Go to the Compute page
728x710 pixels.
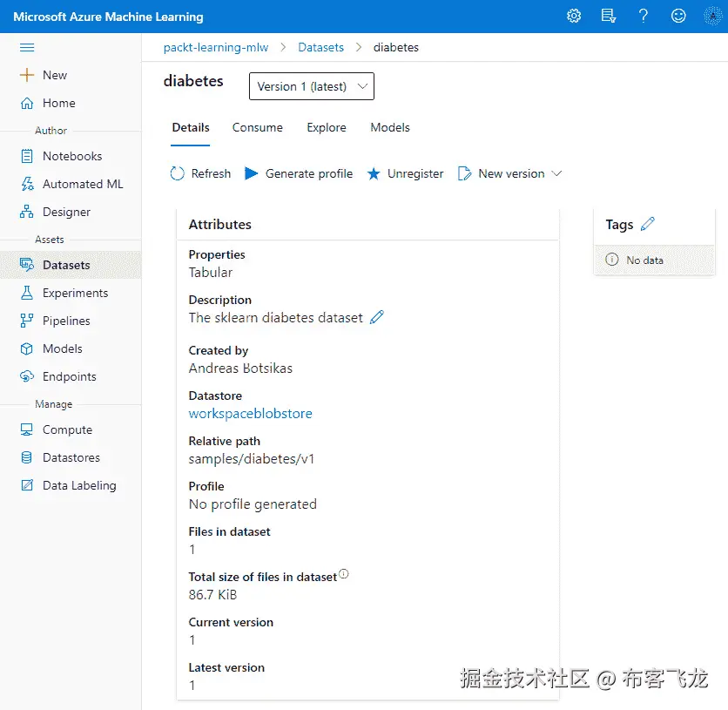pos(66,429)
